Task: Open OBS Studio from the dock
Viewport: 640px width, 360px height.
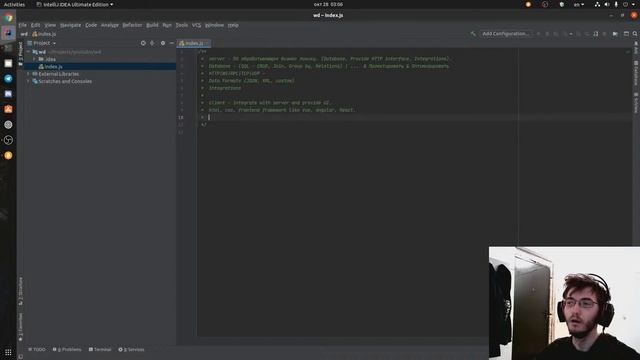Action: pos(8,140)
